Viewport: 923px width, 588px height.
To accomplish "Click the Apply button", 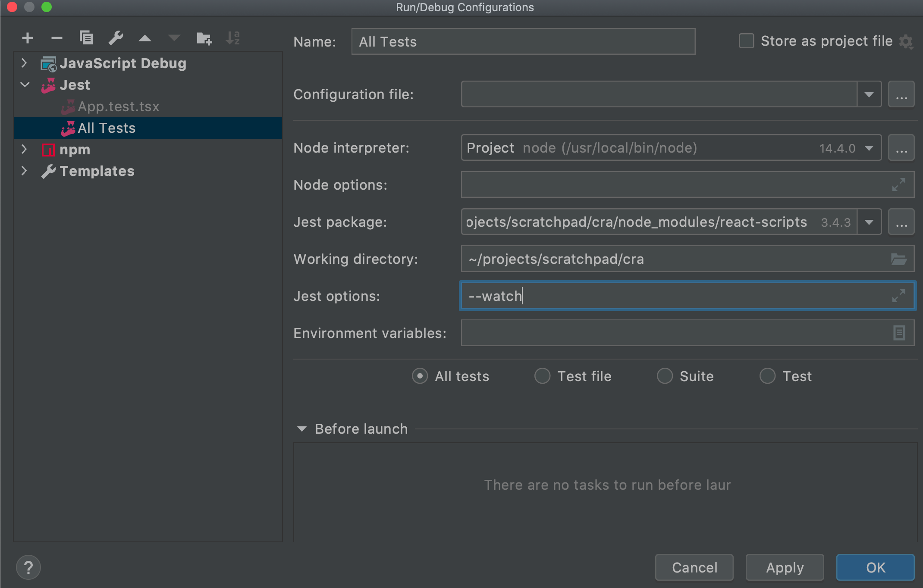I will (x=784, y=567).
